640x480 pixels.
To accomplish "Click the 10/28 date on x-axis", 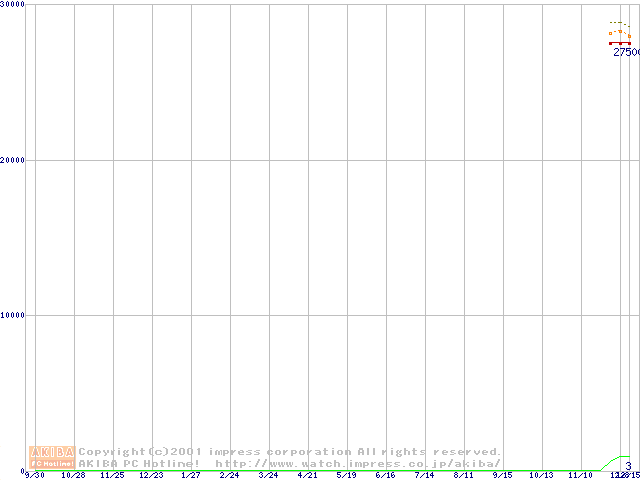I will pos(73,475).
